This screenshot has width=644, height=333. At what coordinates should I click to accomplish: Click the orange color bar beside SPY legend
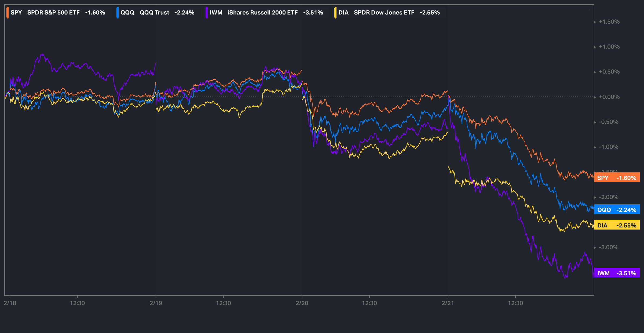click(x=8, y=13)
